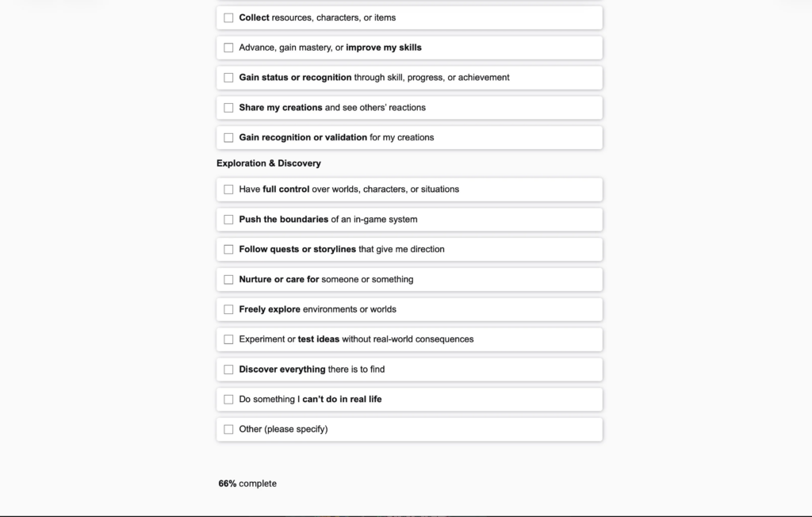Viewport: 812px width, 517px height.
Task: Select the Follow quests or storylines checkbox
Action: 228,250
